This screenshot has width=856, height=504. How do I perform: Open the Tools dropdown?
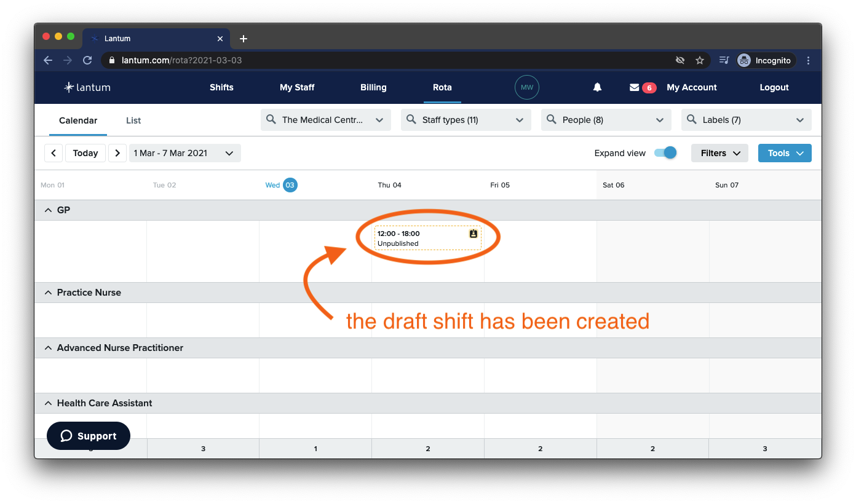click(785, 153)
